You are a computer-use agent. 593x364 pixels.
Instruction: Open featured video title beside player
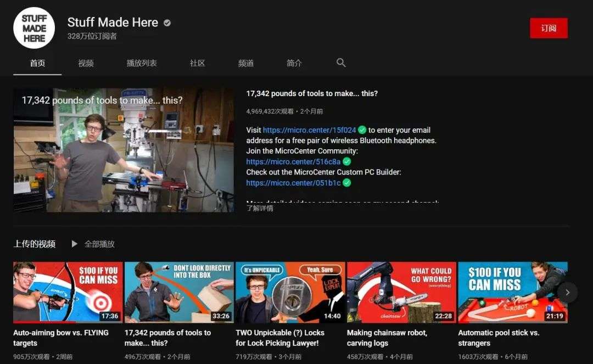click(312, 93)
